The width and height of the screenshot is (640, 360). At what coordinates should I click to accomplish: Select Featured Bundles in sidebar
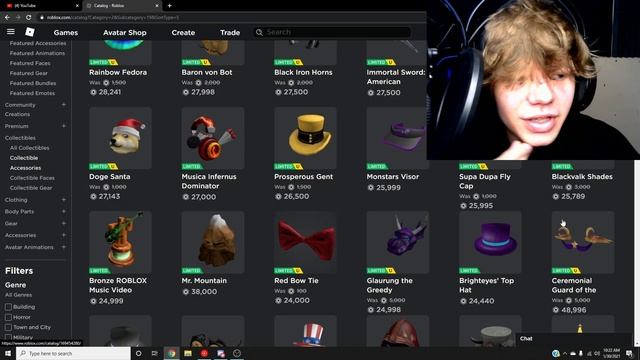click(x=33, y=83)
